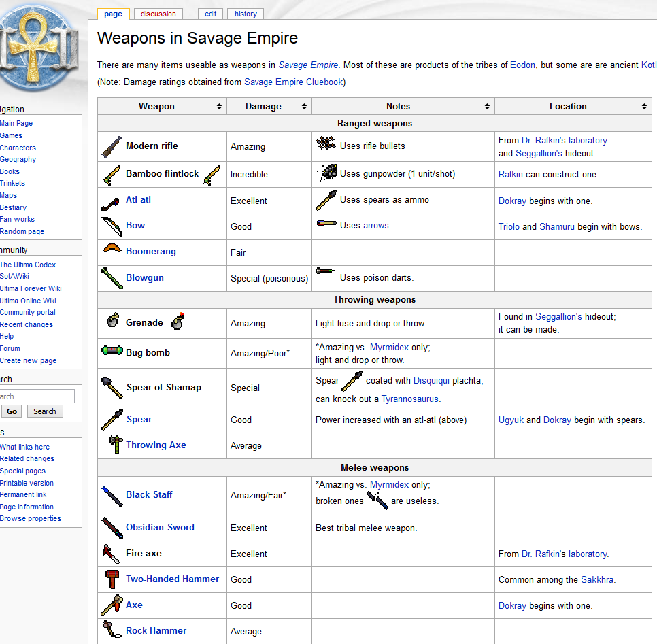Image resolution: width=657 pixels, height=644 pixels.
Task: Click the Throwing Axe icon
Action: (116, 445)
